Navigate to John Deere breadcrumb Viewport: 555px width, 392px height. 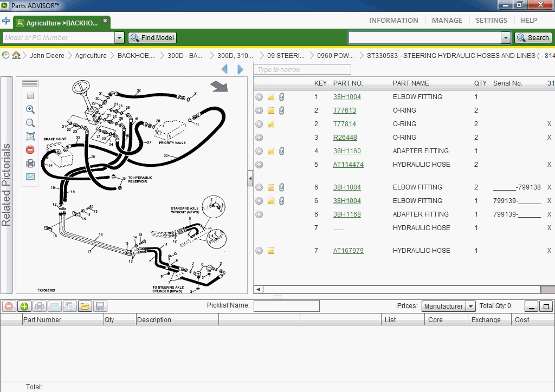pyautogui.click(x=47, y=55)
